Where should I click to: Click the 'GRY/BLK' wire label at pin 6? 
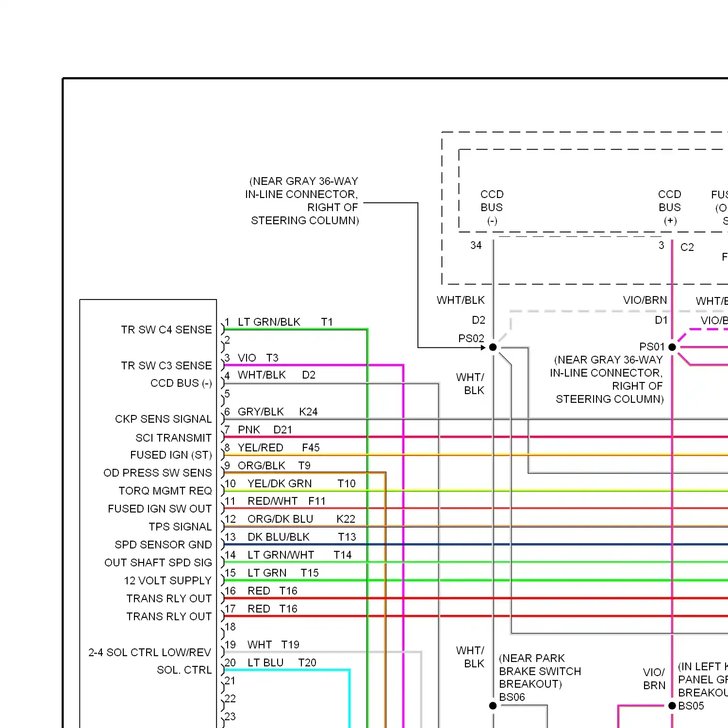(x=261, y=412)
